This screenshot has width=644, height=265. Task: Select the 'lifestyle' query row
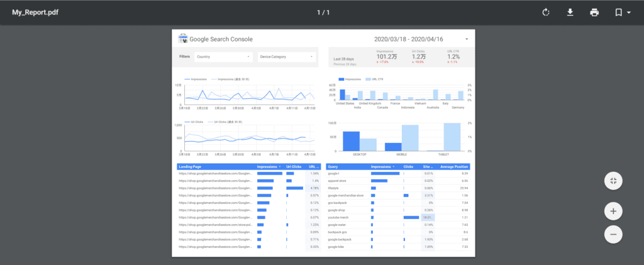pos(398,188)
